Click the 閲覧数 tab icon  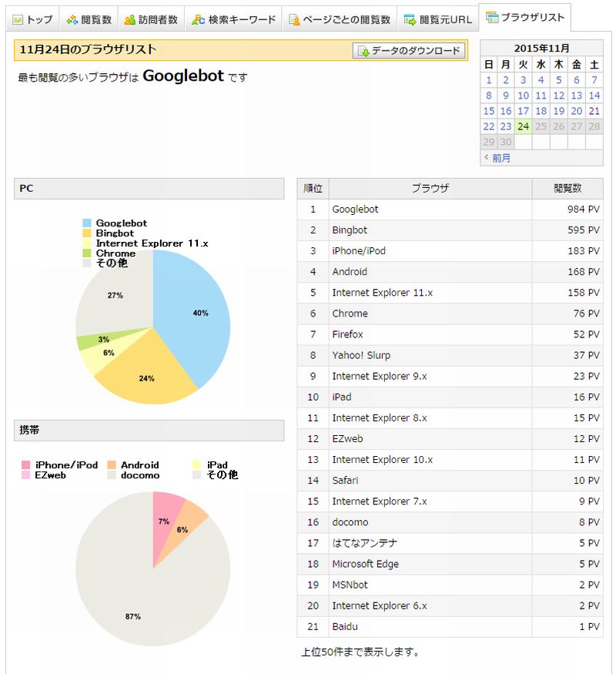pos(72,20)
